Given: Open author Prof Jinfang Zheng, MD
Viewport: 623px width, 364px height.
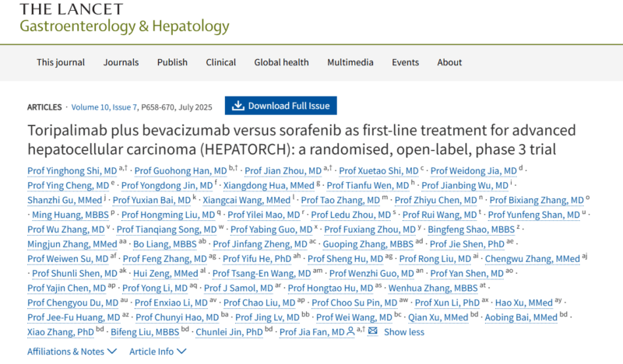Looking at the screenshot, I should tap(260, 244).
